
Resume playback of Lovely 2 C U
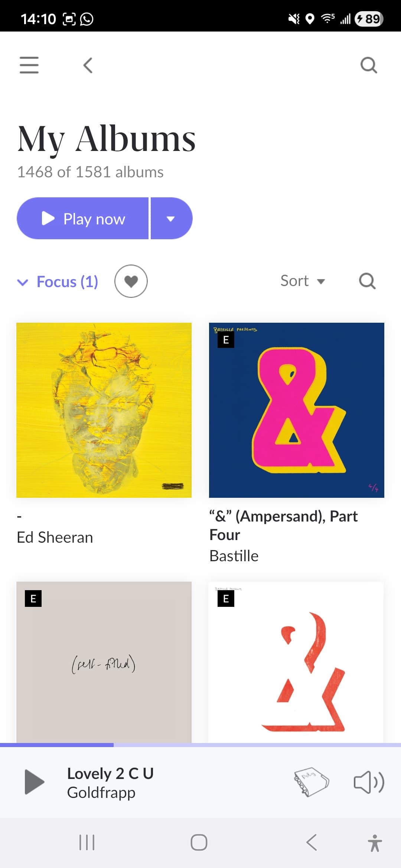tap(35, 782)
